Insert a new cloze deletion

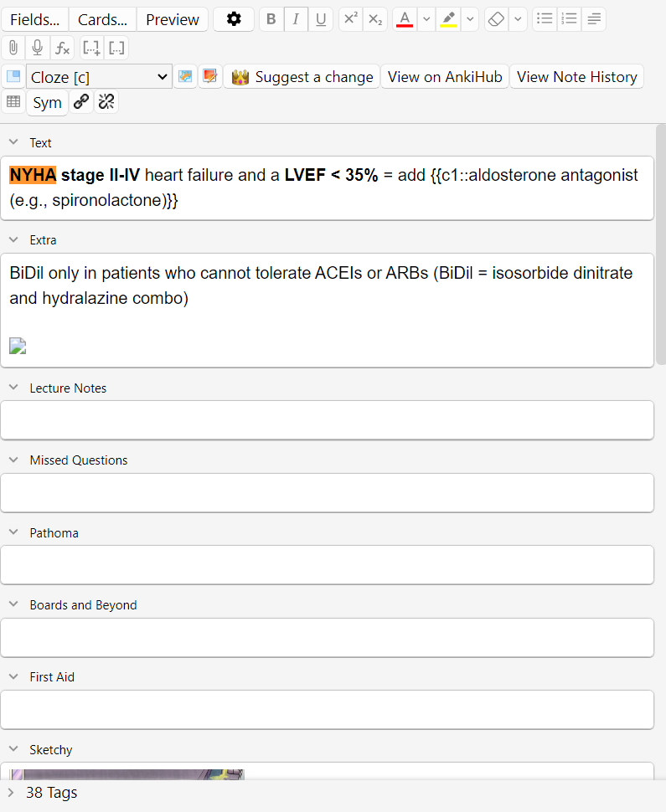91,48
